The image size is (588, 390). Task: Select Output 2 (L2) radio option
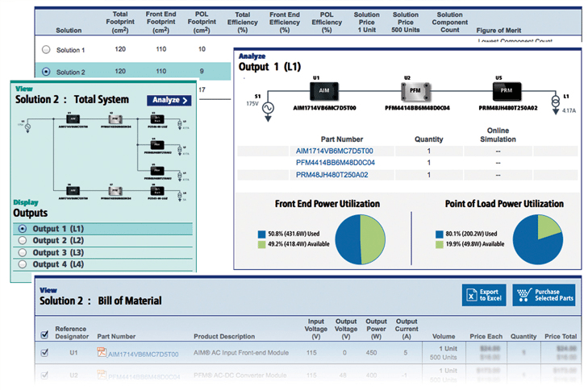click(22, 240)
